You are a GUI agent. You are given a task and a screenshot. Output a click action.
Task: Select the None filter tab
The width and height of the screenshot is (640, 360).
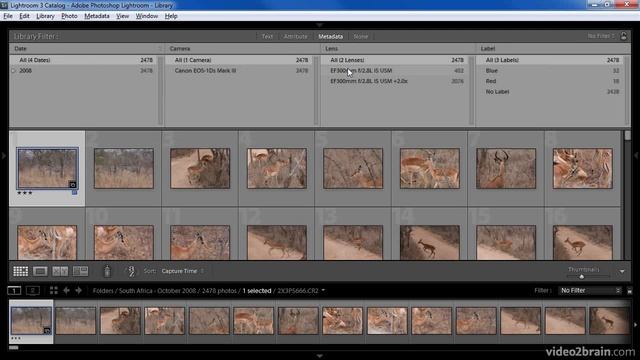tap(361, 36)
